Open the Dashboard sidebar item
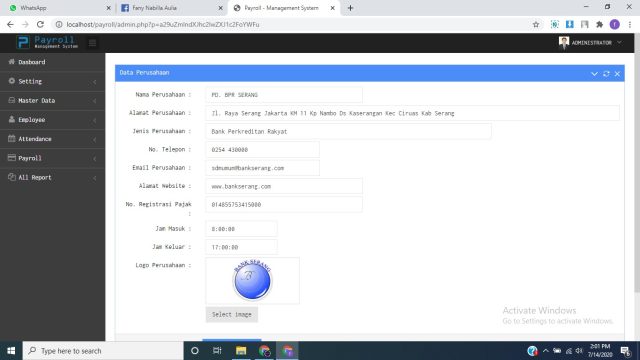Screen dimensions: 640x360 tap(52, 62)
